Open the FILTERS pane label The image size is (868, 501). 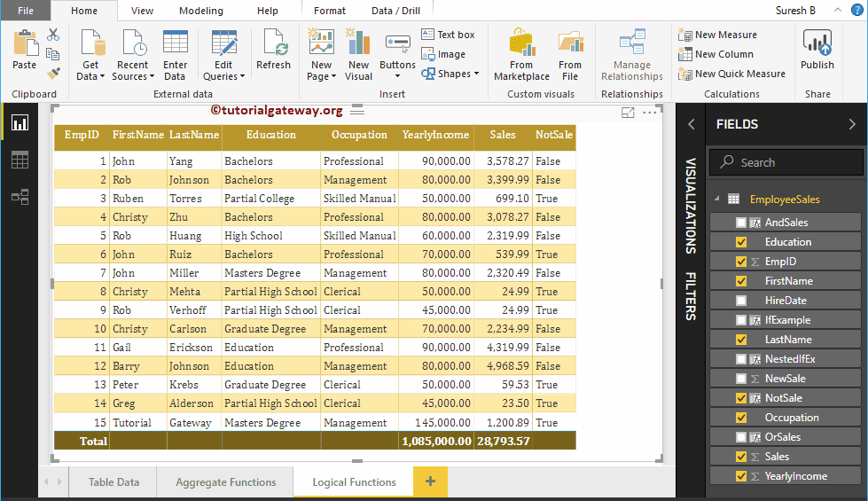point(691,296)
